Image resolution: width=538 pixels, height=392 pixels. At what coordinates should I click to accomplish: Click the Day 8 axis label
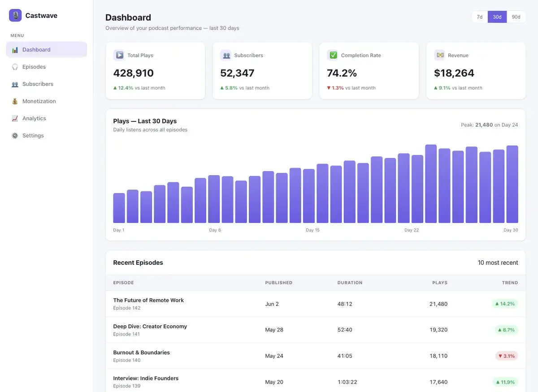215,230
